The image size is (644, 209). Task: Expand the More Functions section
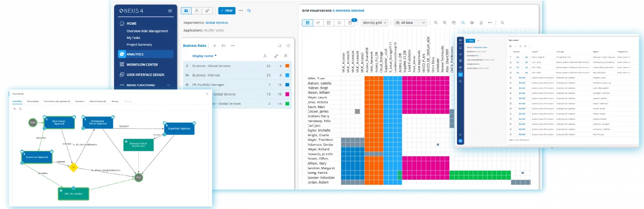pos(145,85)
